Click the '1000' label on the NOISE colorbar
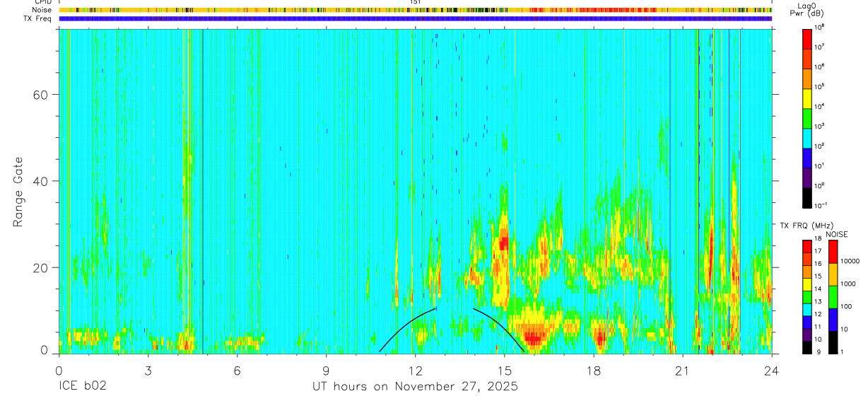 848,284
